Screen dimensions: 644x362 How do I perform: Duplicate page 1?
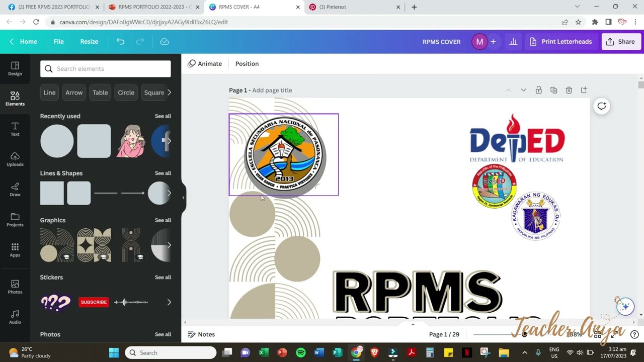[x=553, y=90]
